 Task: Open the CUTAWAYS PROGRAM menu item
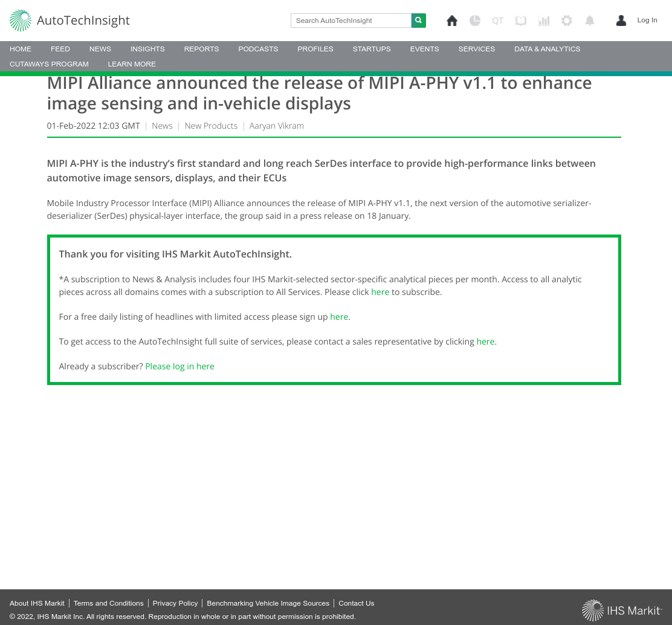[x=50, y=64]
